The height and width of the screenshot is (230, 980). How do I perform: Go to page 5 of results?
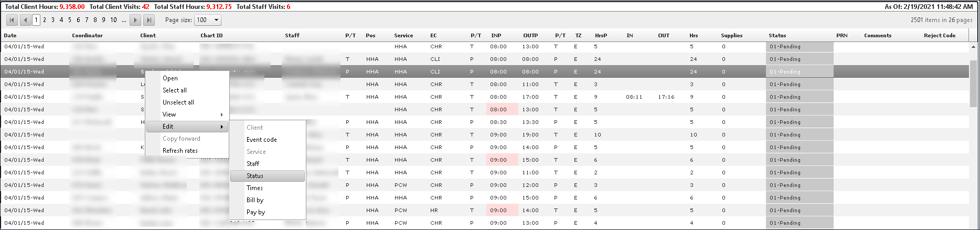tap(70, 20)
